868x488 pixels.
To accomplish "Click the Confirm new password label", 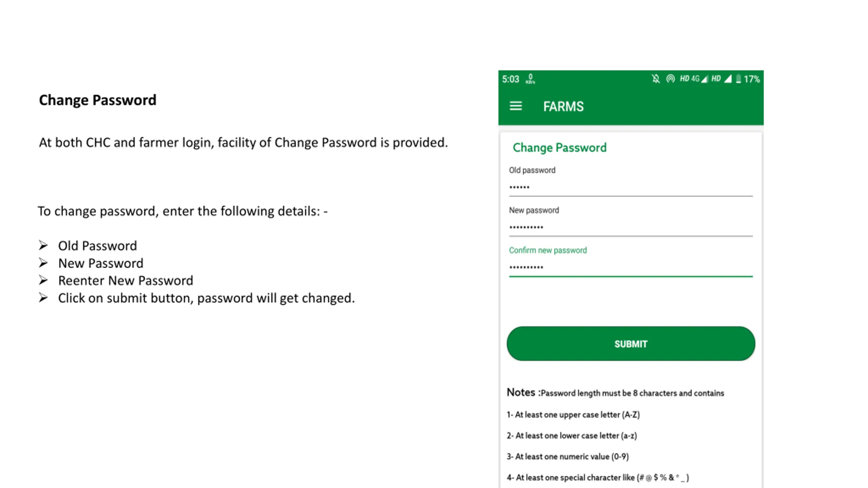I will pyautogui.click(x=548, y=250).
